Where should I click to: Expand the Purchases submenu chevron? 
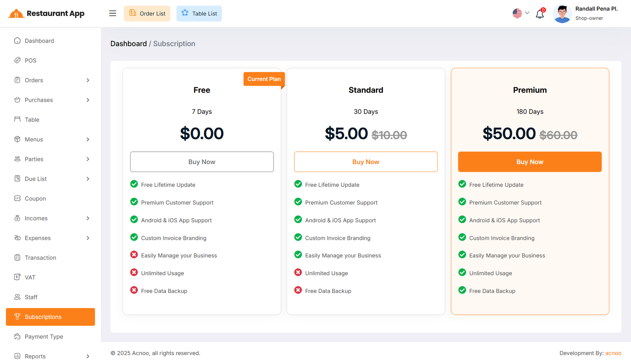click(88, 100)
